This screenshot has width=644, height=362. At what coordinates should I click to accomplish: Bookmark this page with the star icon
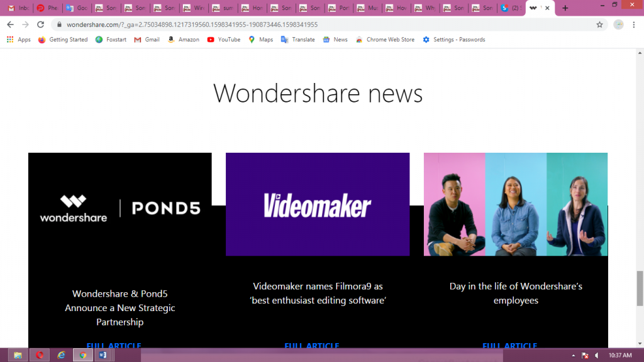point(601,23)
